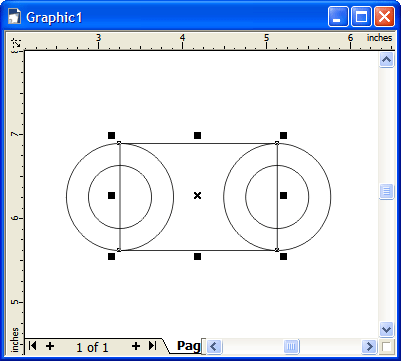
Task: Click the center X marker of selection
Action: pos(197,195)
